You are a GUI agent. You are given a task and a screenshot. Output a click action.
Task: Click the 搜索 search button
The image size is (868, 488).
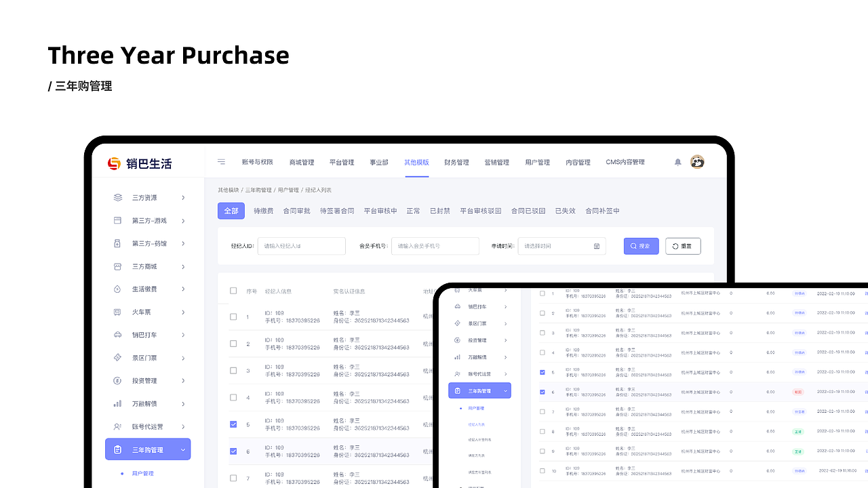(x=641, y=246)
